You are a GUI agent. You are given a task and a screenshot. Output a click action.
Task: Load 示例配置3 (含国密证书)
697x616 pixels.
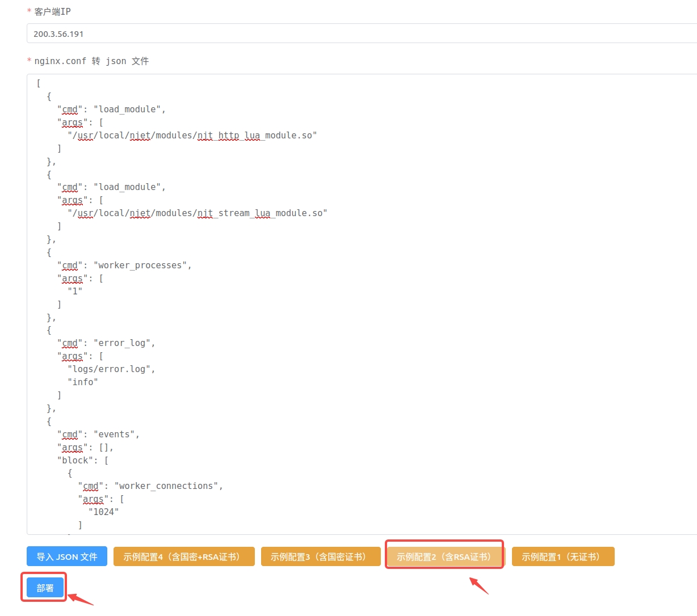pyautogui.click(x=321, y=556)
